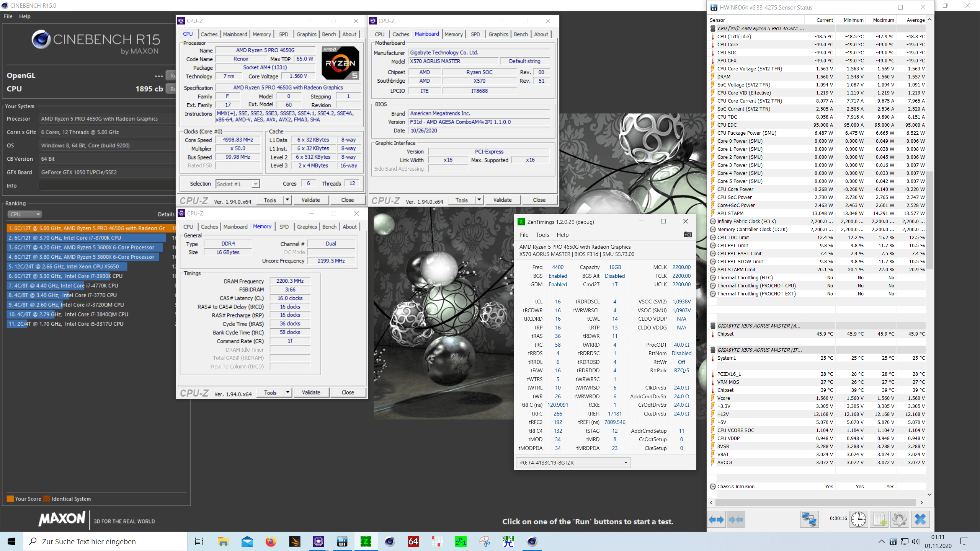Click Average column header in HWiNFO
Screen dimensions: 980x551
[915, 20]
